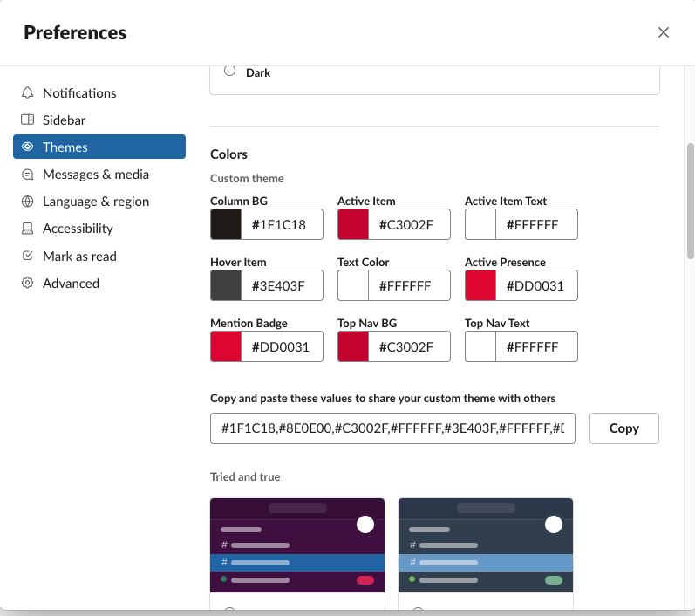
Task: Edit the Top Nav Text hex field
Action: coord(536,346)
